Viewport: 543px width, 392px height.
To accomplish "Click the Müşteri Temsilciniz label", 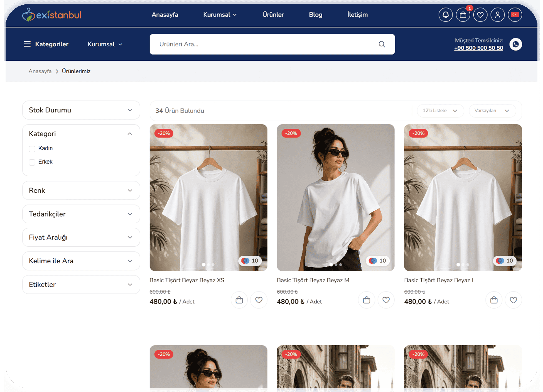I will click(x=479, y=41).
